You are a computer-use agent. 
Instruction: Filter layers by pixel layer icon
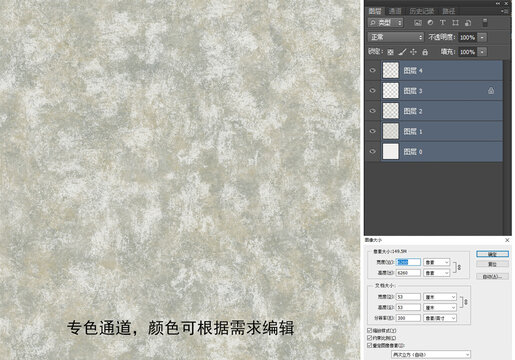pyautogui.click(x=418, y=23)
